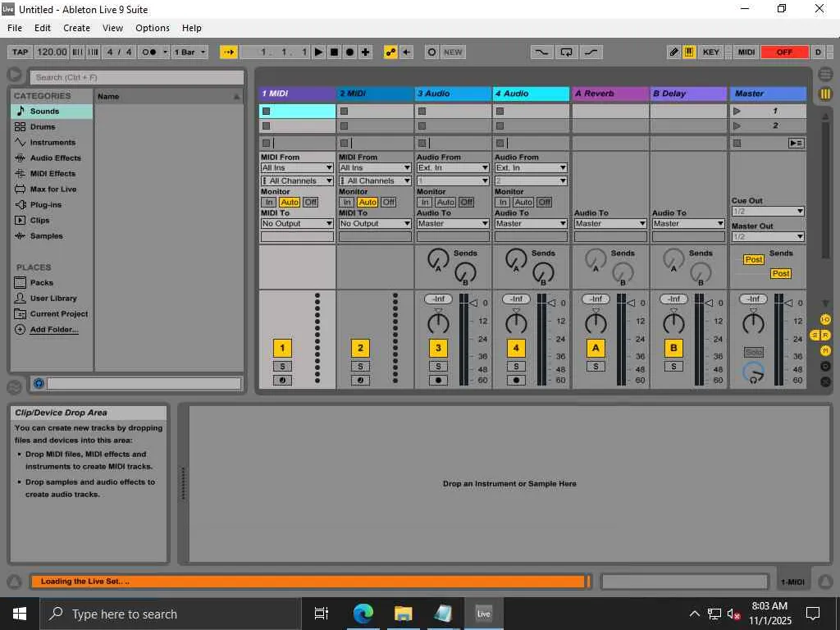Toggle the Follow arrow button
840x630 pixels.
(x=229, y=52)
